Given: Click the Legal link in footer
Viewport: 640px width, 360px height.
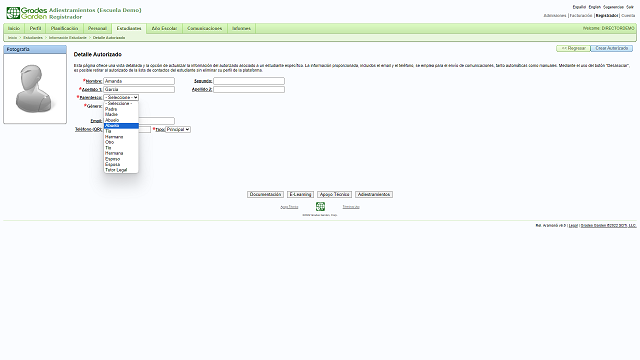Looking at the screenshot, I should tap(573, 225).
